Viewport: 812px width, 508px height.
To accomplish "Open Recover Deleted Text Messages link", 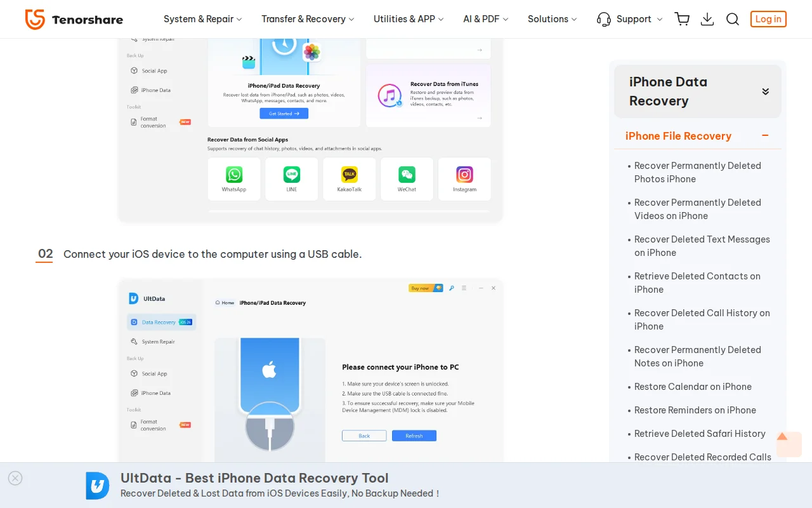I will point(702,246).
